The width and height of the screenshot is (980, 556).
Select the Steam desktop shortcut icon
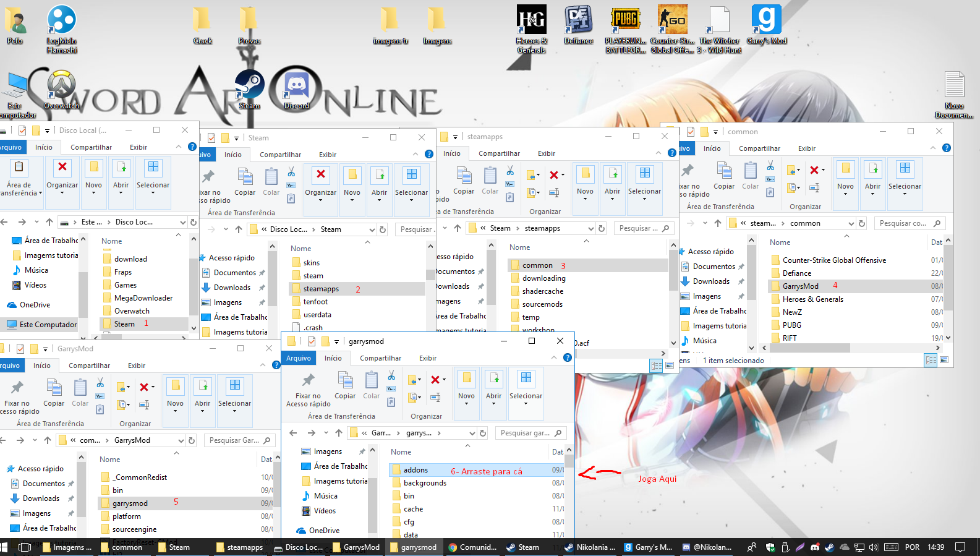250,90
